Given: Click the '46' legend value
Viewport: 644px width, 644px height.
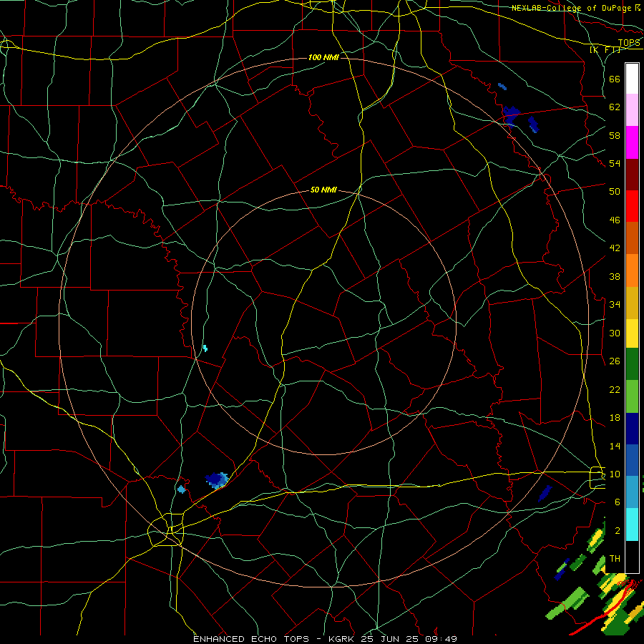Looking at the screenshot, I should point(615,220).
